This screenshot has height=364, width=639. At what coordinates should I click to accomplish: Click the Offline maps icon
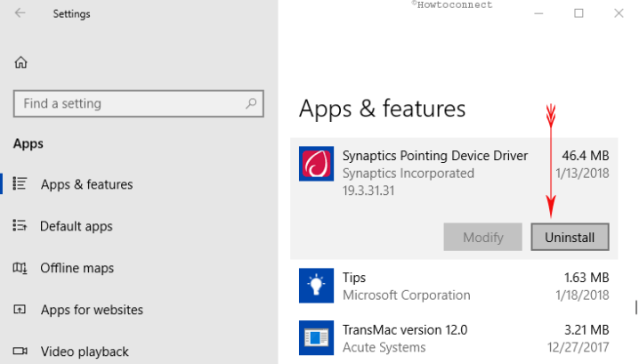coord(20,268)
